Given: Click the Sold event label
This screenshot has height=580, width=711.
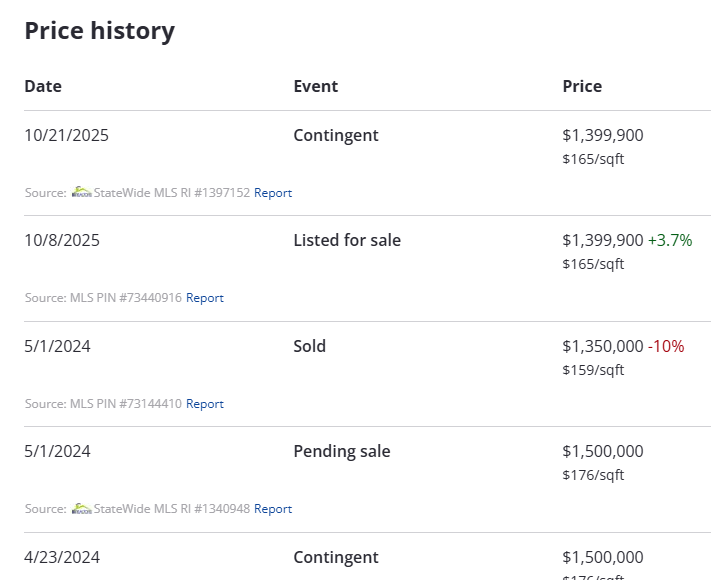Looking at the screenshot, I should [x=310, y=346].
